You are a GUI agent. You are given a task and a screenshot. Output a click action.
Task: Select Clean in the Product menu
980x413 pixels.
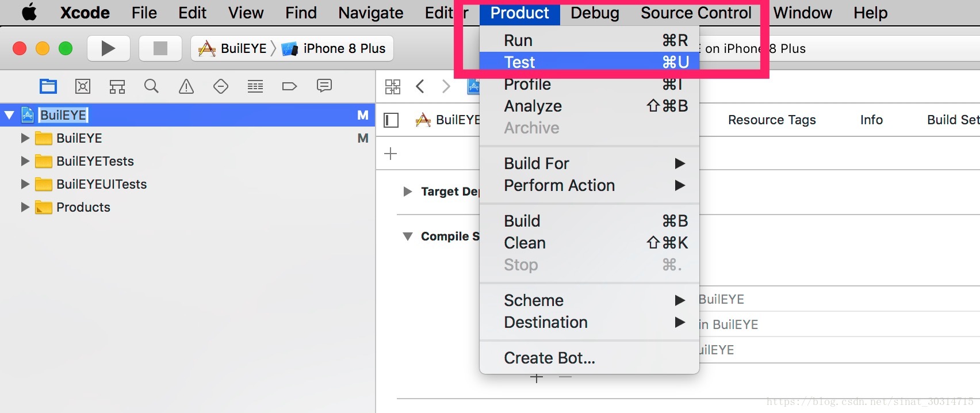click(589, 243)
